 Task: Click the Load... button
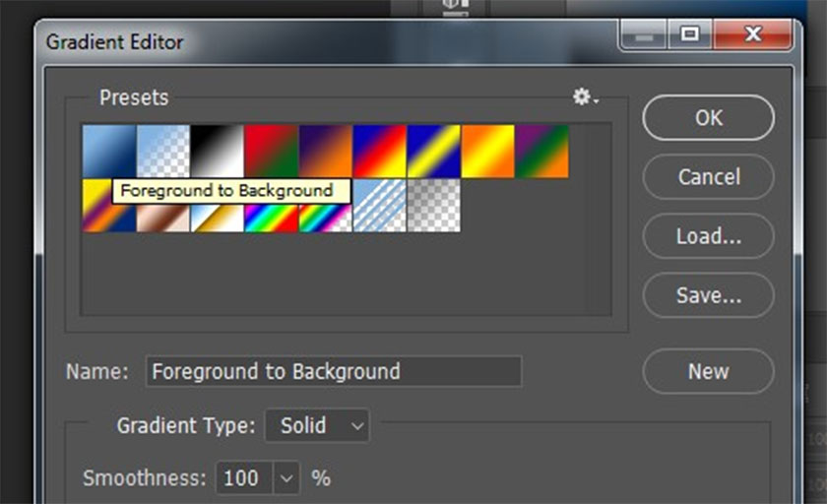(708, 236)
